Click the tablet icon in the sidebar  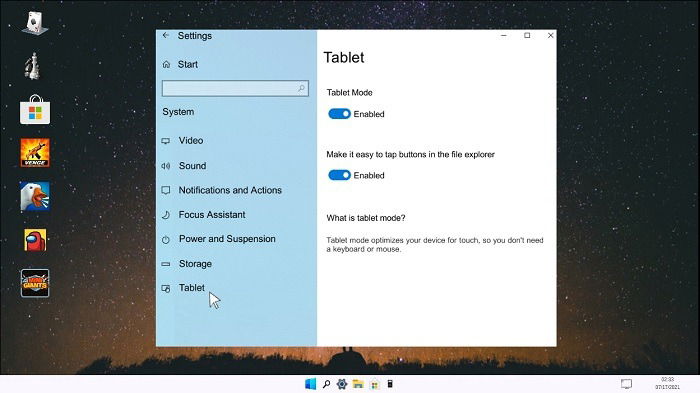click(x=166, y=288)
